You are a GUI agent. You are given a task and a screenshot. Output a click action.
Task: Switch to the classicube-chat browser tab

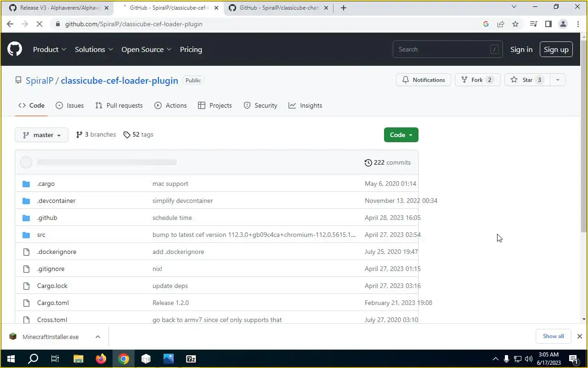coord(279,8)
